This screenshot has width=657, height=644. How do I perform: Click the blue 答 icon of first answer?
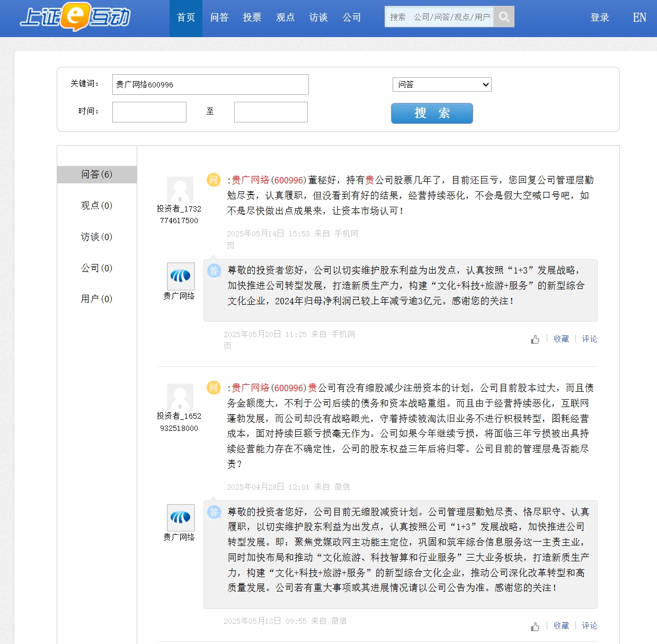point(214,271)
